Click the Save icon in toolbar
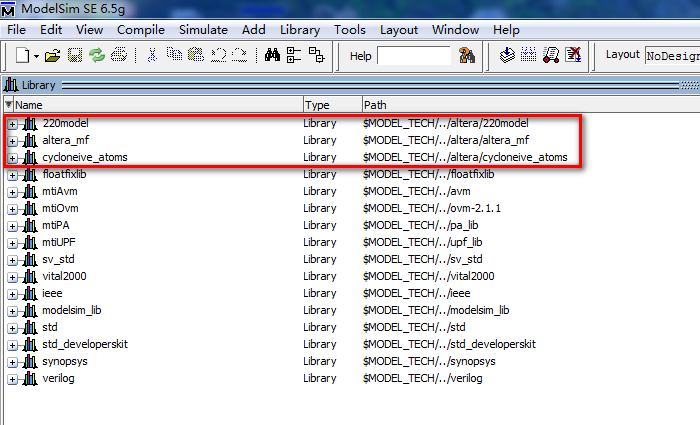The width and height of the screenshot is (700, 425). pyautogui.click(x=75, y=56)
